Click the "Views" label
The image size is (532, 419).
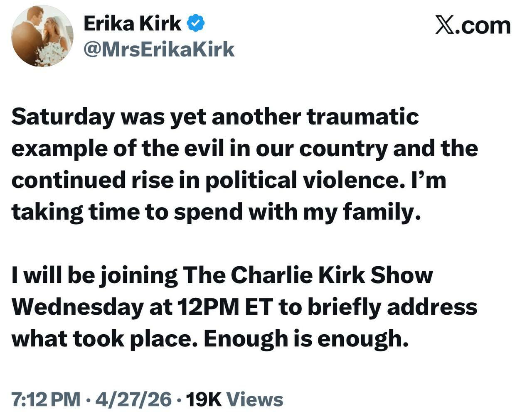tap(255, 399)
